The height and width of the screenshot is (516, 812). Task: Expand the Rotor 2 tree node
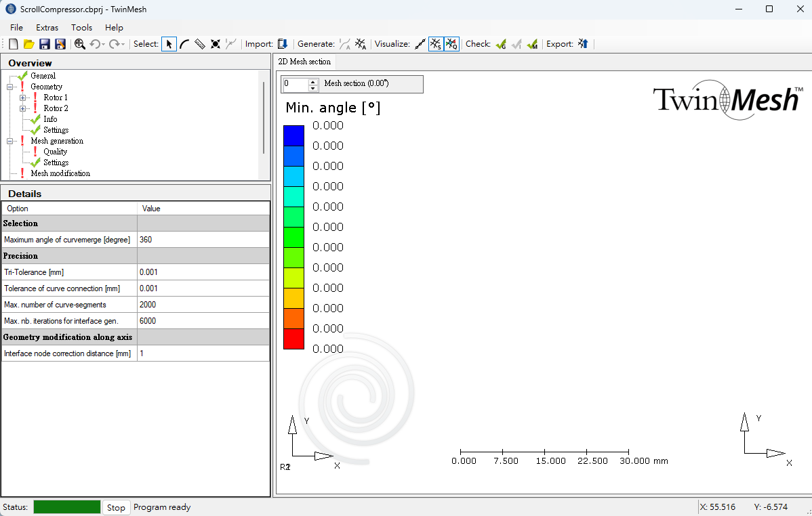click(x=23, y=109)
